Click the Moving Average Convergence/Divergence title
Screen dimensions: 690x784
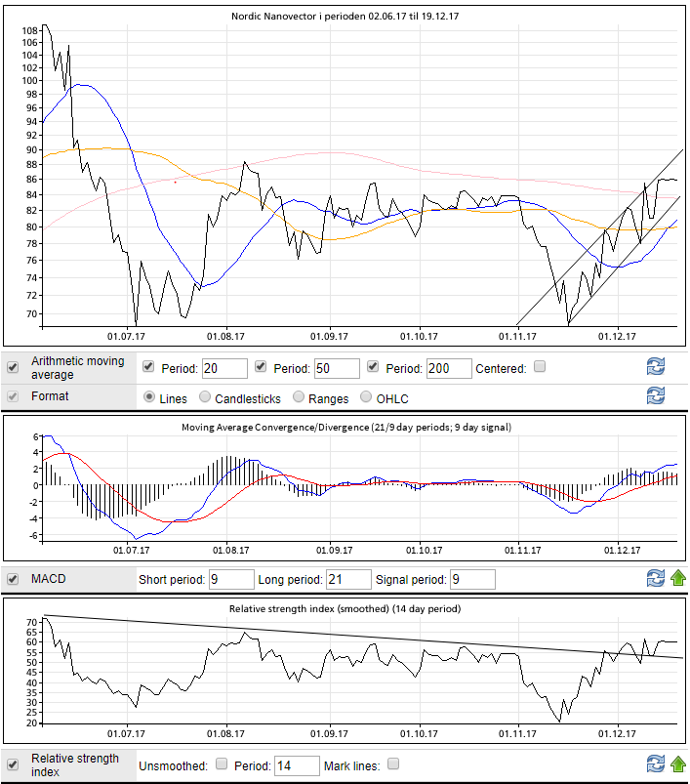pyautogui.click(x=346, y=427)
